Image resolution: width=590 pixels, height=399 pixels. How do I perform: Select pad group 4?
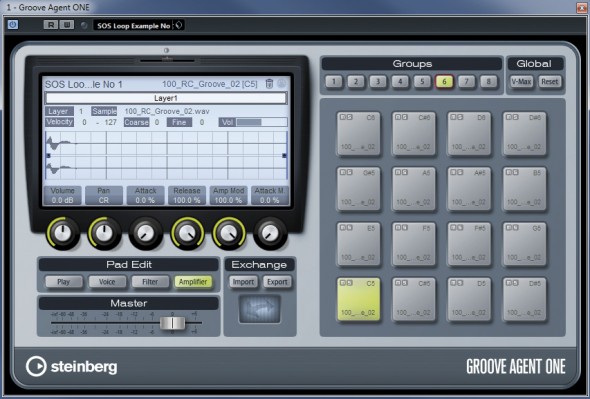[x=400, y=81]
